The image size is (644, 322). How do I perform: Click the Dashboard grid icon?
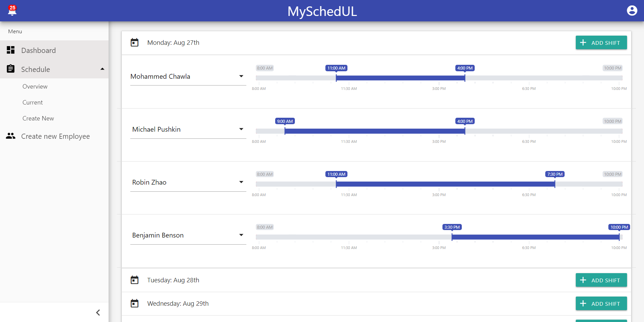pyautogui.click(x=11, y=50)
